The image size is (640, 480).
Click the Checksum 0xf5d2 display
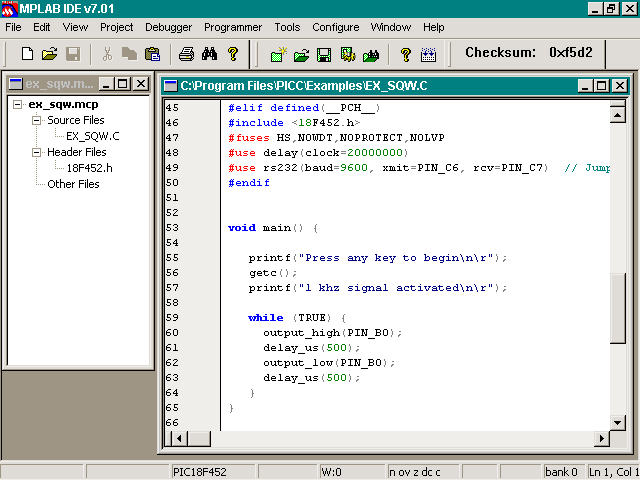coord(529,53)
